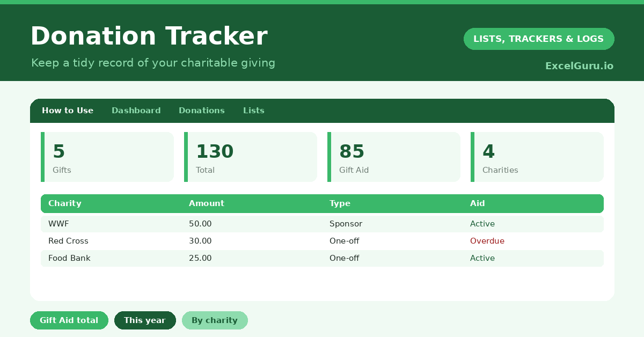Click the Gifts card showing 5
Screen dimensions: 644x337
point(107,157)
